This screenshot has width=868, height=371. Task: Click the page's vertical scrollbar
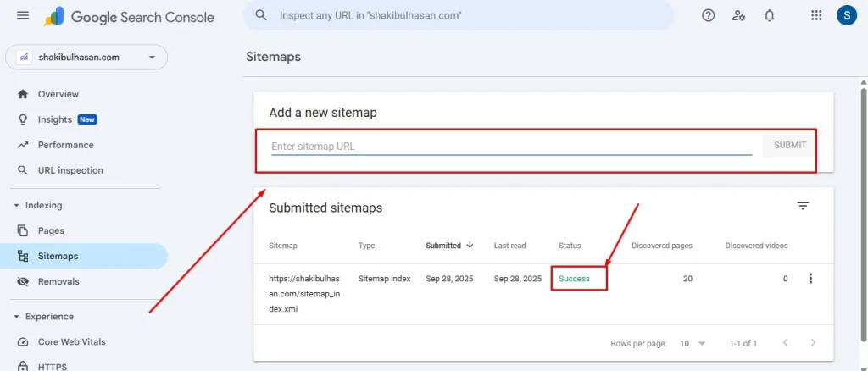(863, 169)
